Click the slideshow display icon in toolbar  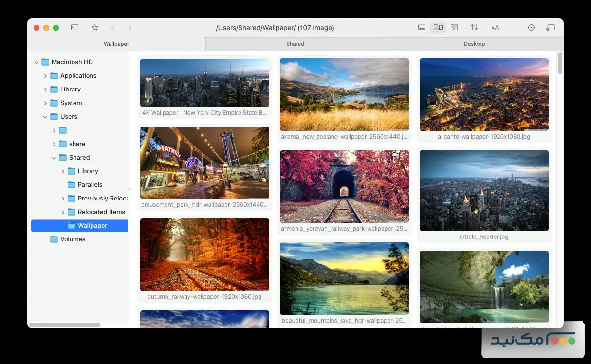[x=550, y=28]
